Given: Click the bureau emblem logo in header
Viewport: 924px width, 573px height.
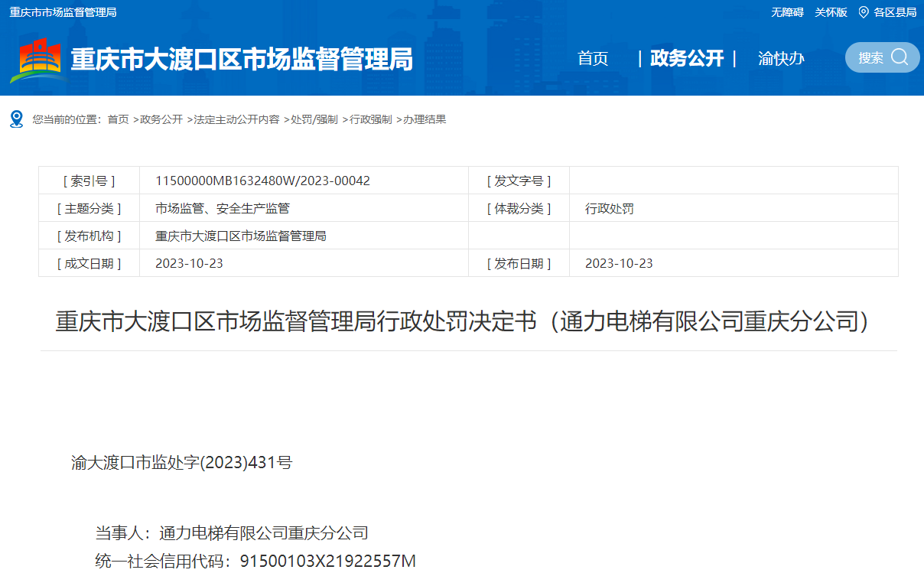Looking at the screenshot, I should (x=37, y=60).
